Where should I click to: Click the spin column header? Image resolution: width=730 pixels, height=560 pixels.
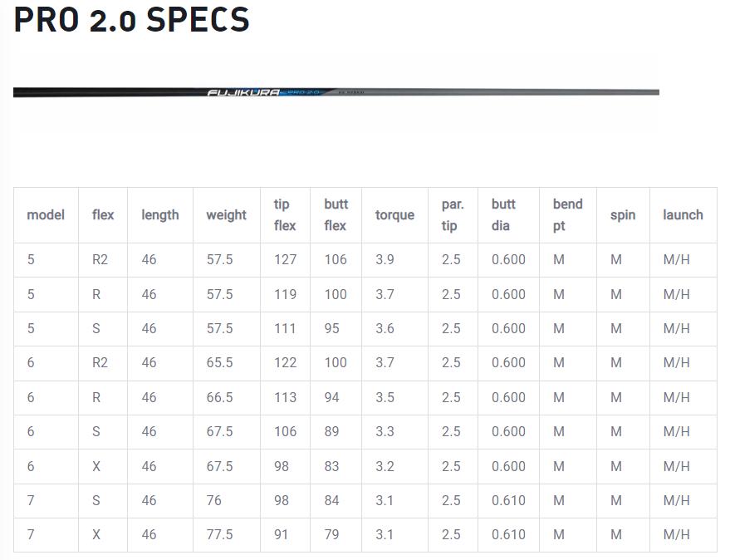[623, 215]
